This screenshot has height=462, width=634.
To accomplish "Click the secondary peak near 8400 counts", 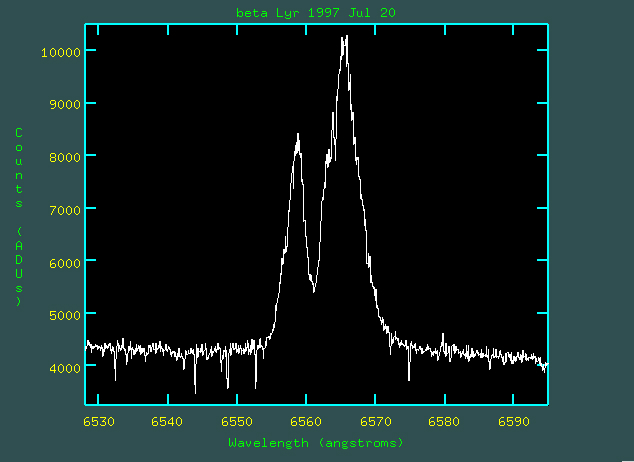I will click(x=298, y=139).
